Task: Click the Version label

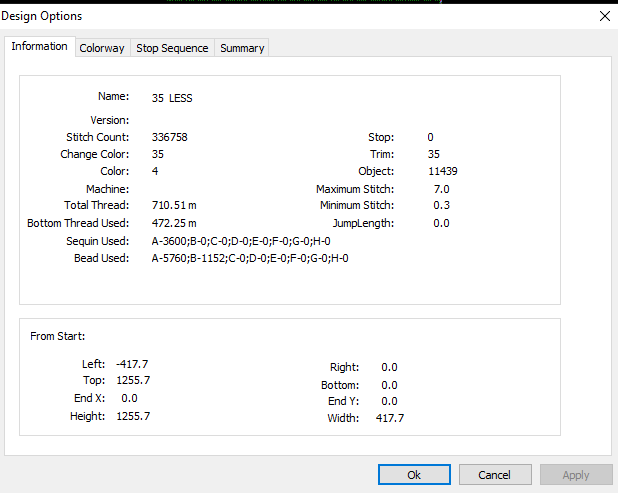Action: [x=110, y=120]
